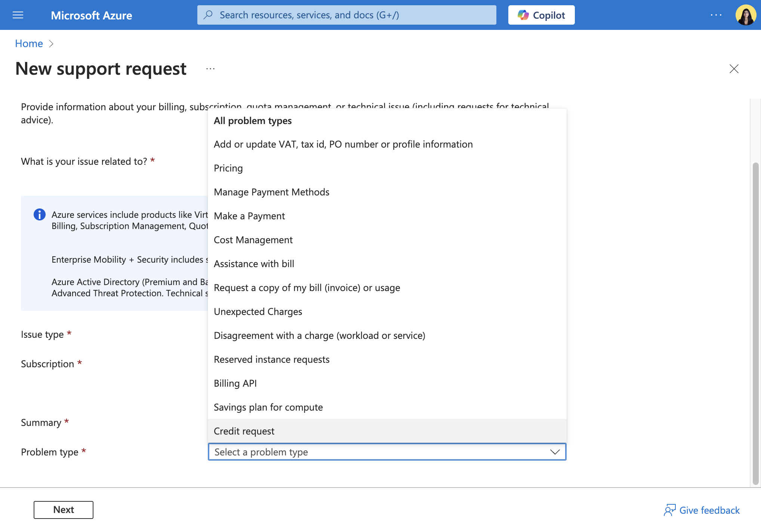The width and height of the screenshot is (761, 532).
Task: Choose Manage Payment Methods
Action: (x=387, y=192)
